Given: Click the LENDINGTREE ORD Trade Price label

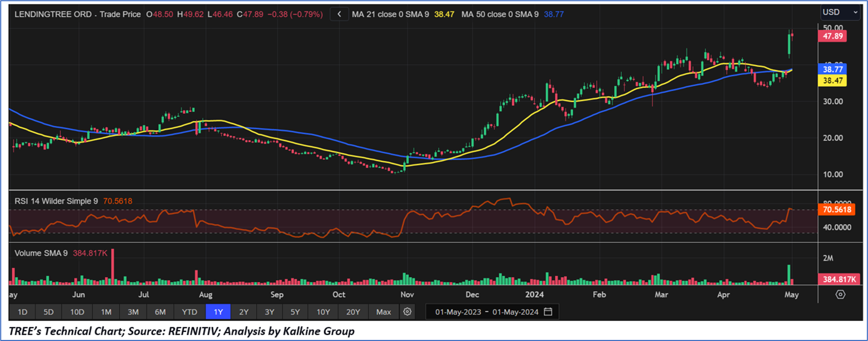Looking at the screenshot, I should click(77, 14).
